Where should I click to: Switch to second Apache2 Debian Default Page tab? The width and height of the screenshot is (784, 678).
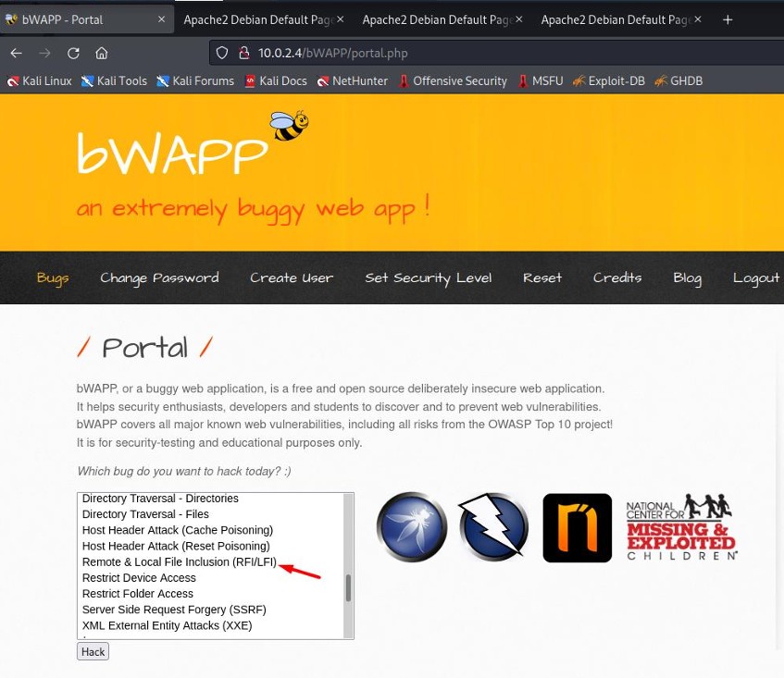click(x=442, y=19)
